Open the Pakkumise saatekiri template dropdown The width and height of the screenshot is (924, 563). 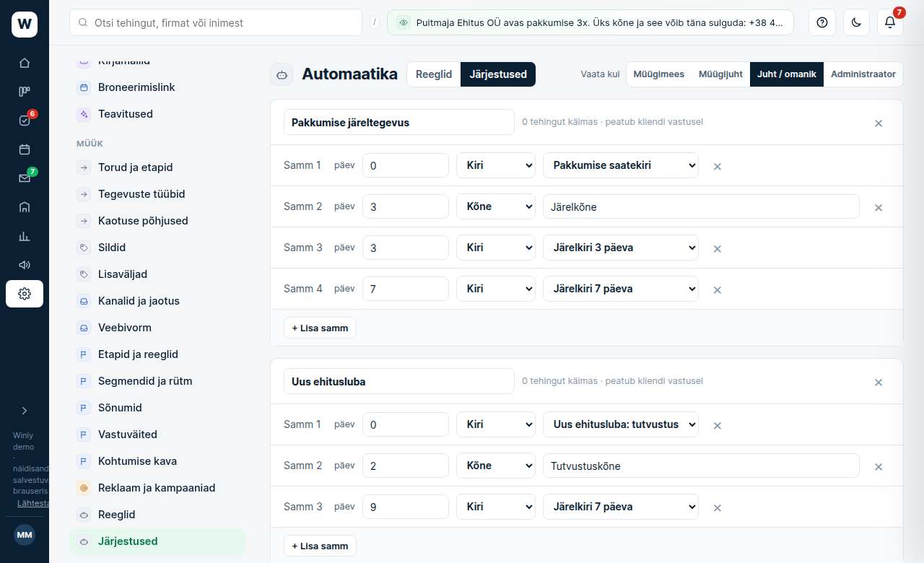point(621,165)
